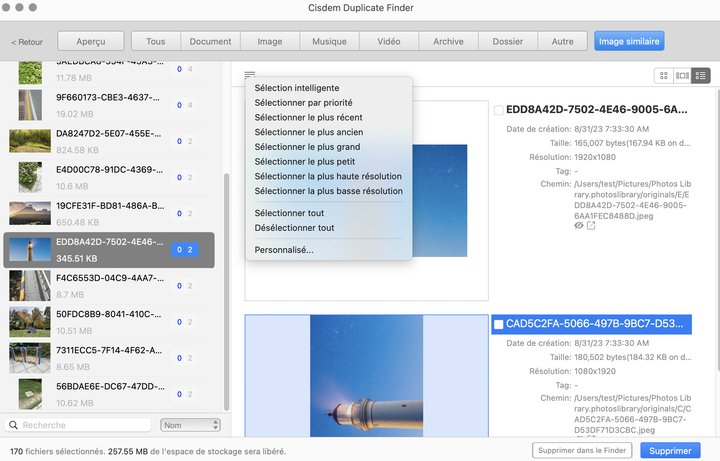The image size is (720, 461).
Task: Click the 8.65 MB playground thumbnail
Action: point(30,358)
